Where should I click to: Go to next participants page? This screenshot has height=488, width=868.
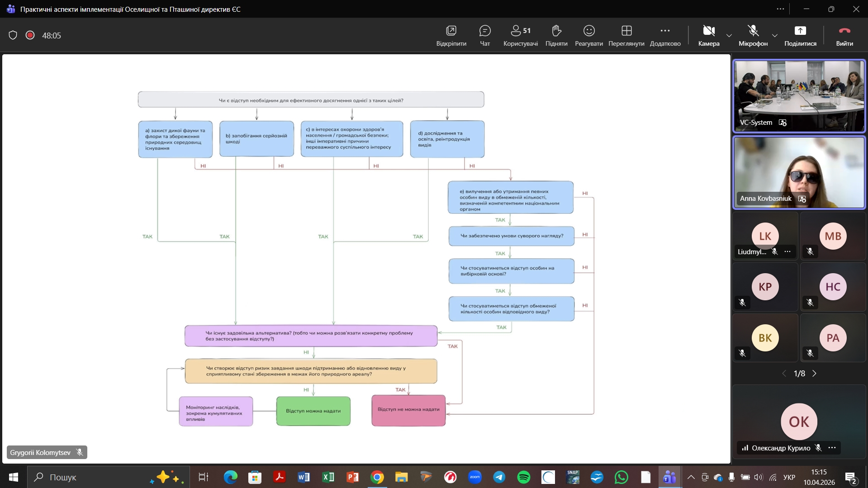click(x=815, y=374)
